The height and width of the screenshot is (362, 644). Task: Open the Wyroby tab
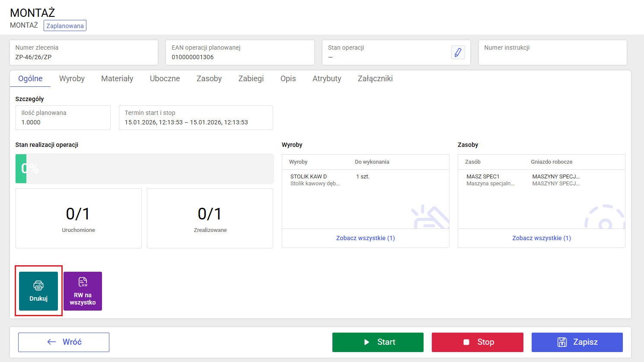click(72, 79)
